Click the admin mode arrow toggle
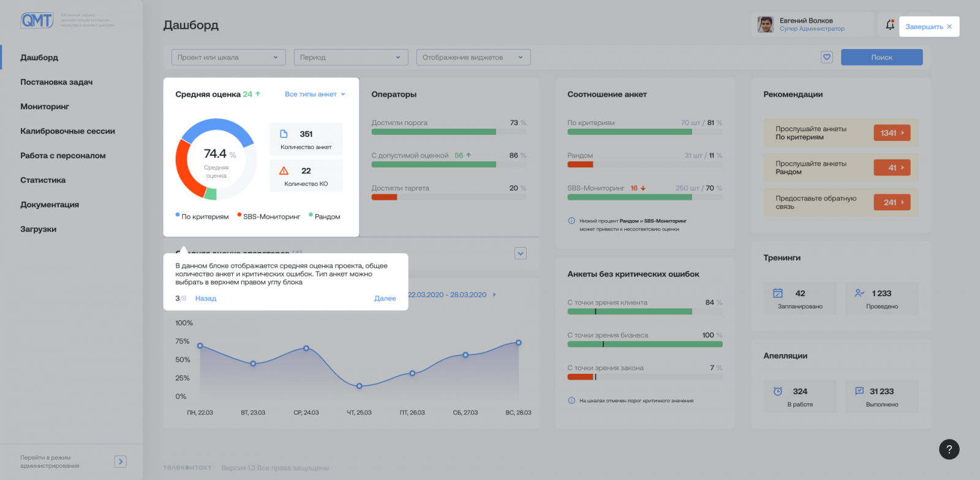Viewport: 980px width, 480px height. point(121,462)
